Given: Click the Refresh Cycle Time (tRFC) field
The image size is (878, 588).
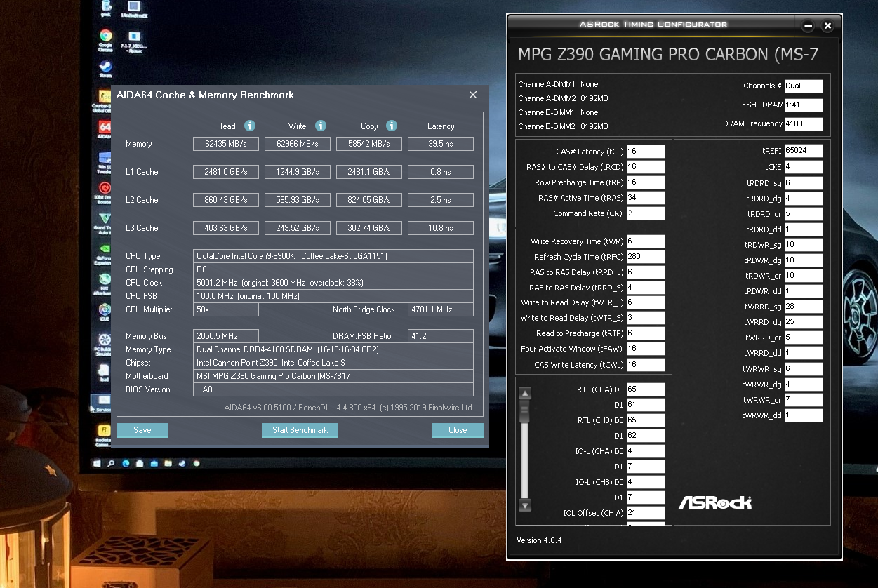Looking at the screenshot, I should click(646, 257).
